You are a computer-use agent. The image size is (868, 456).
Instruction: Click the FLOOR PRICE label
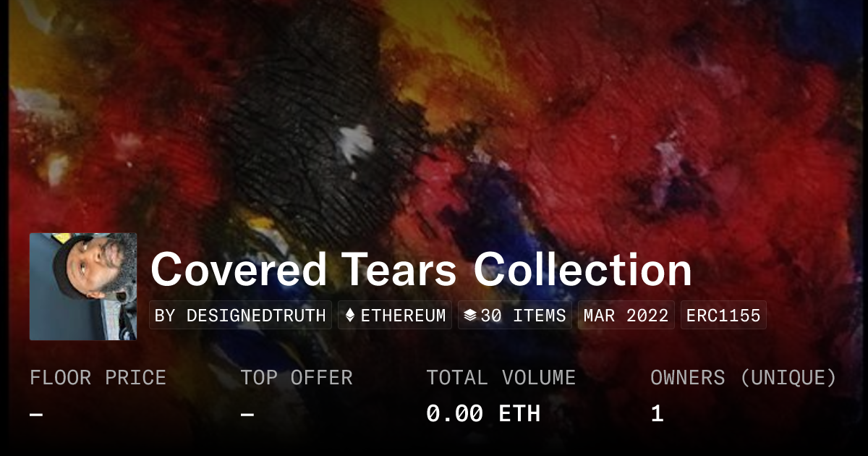click(98, 378)
